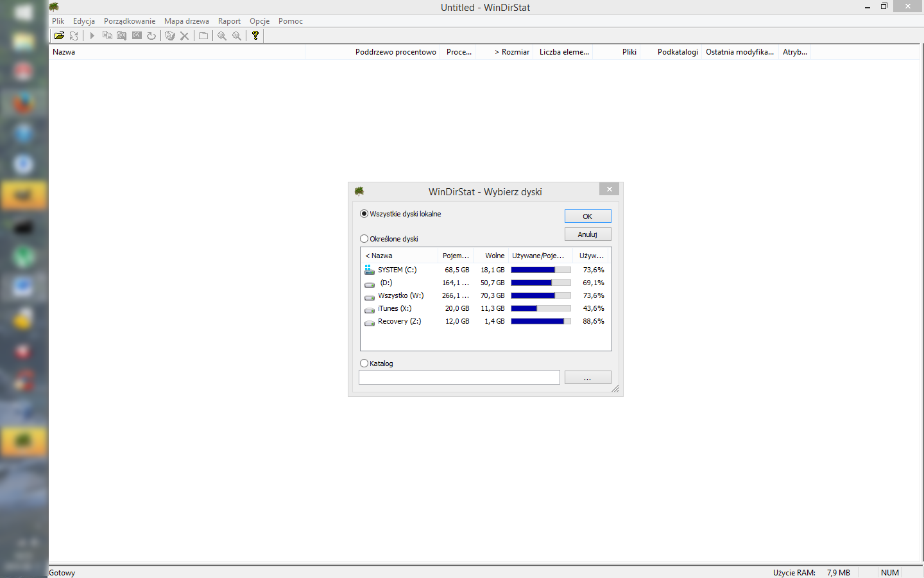Click the Refresh Selected circular arrow icon
This screenshot has width=924, height=578.
(151, 36)
